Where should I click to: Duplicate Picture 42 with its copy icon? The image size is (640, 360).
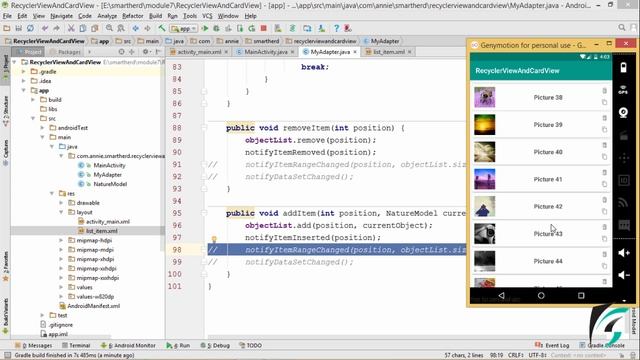click(x=604, y=212)
